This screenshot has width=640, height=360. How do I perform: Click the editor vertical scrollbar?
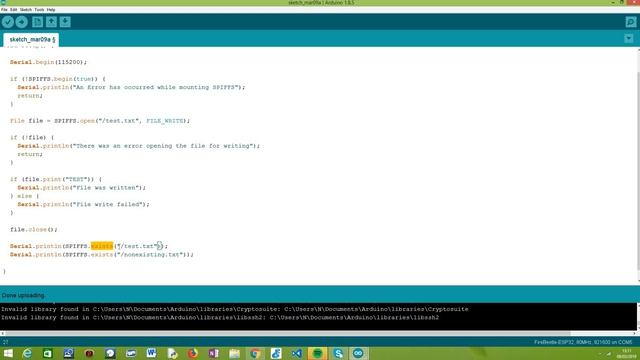638,166
